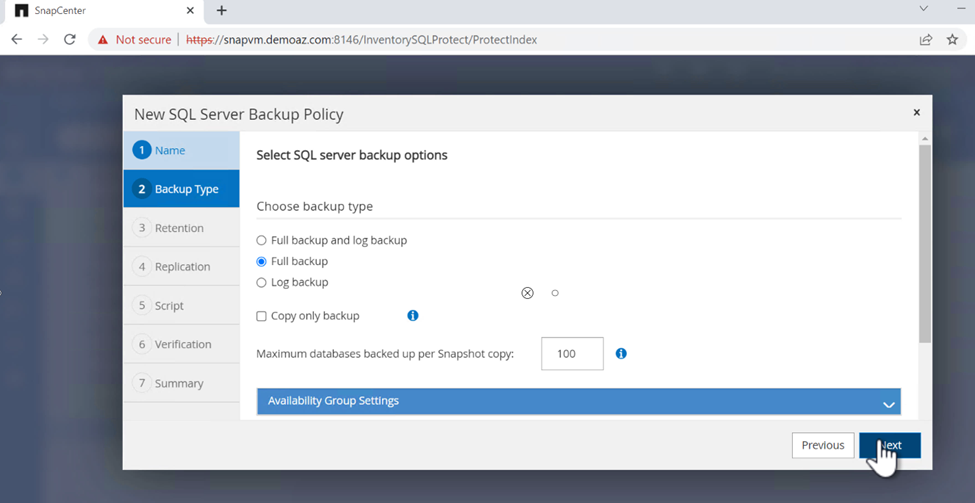
Task: Go back using the browser back arrow
Action: click(17, 39)
